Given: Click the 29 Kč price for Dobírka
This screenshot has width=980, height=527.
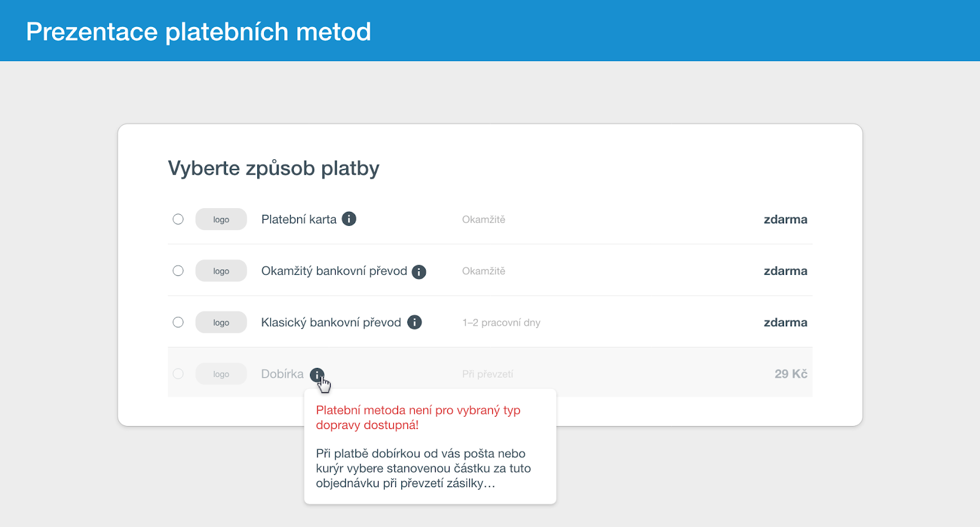Looking at the screenshot, I should pos(791,373).
